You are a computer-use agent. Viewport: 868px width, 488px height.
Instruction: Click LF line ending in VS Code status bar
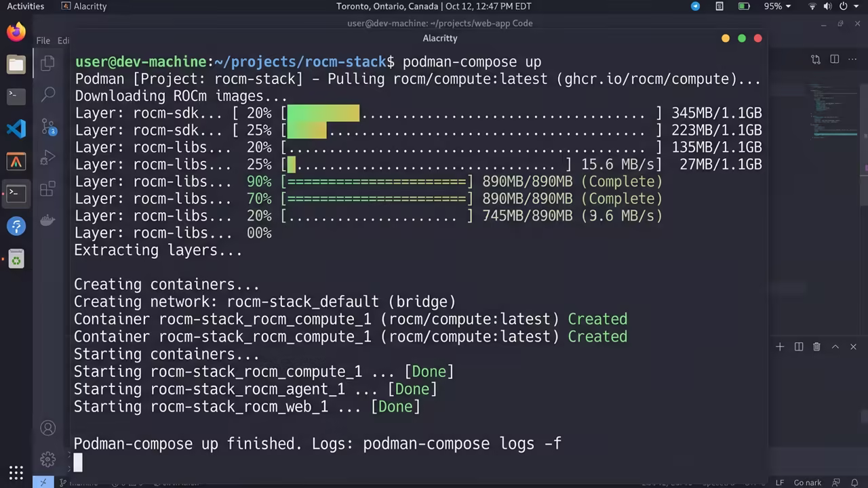[x=780, y=483]
